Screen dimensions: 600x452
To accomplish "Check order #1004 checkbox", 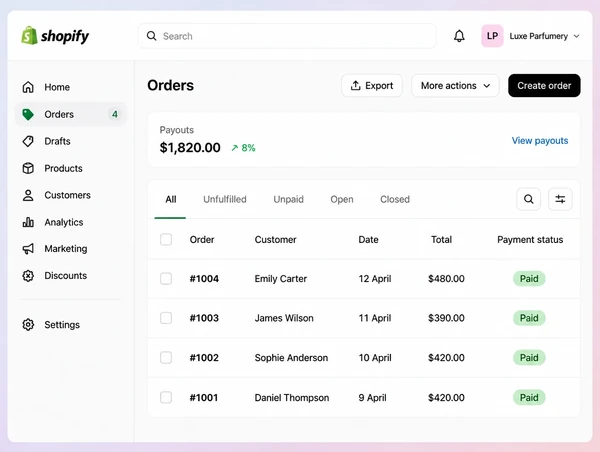I will (166, 279).
